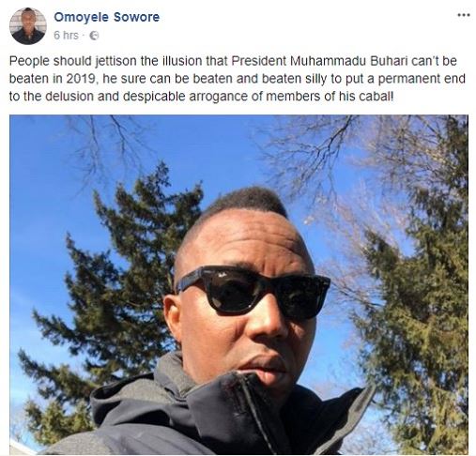Image resolution: width=476 pixels, height=456 pixels.
Task: Click the word "President" in the post
Action: click(258, 61)
